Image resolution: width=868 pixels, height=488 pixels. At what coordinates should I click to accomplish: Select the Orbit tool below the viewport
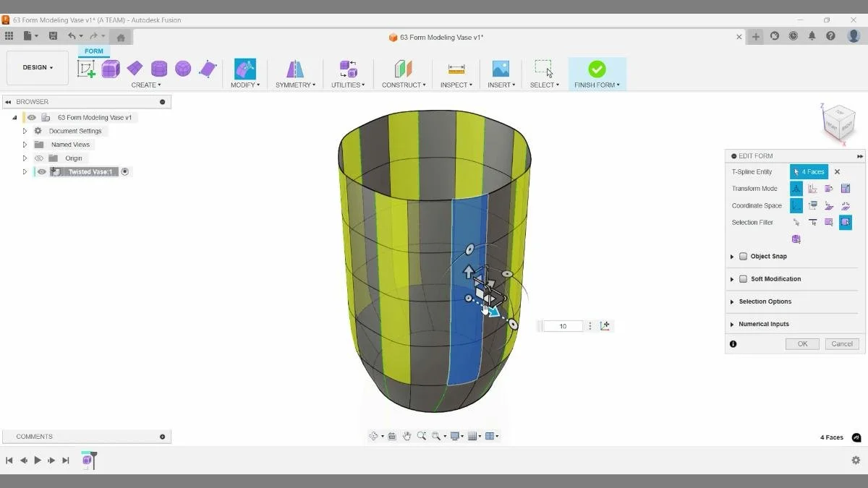375,435
